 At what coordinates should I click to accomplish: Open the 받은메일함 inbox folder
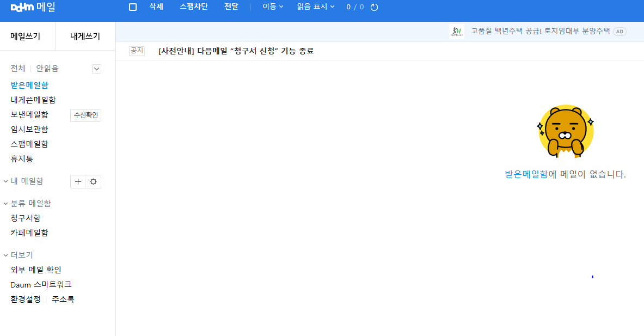(29, 85)
